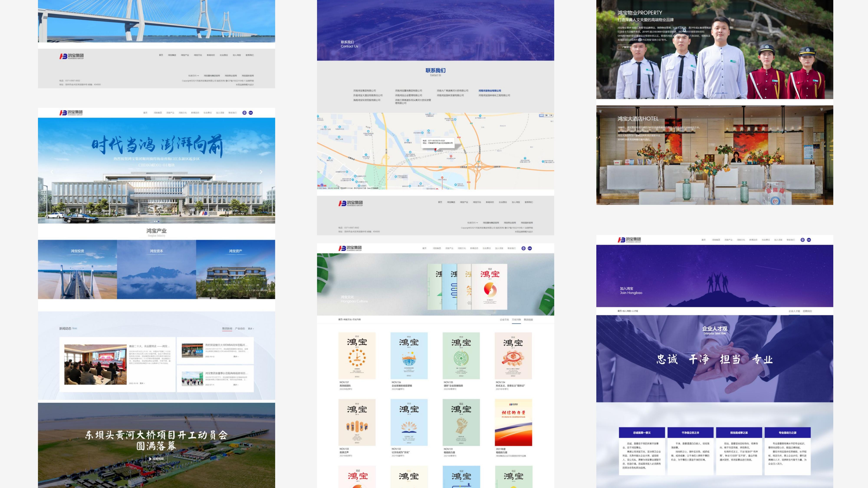Screen dimensions: 868x488
Task: Click 鸿宝置地集团官网 link in contact footer
Action: click(x=491, y=223)
